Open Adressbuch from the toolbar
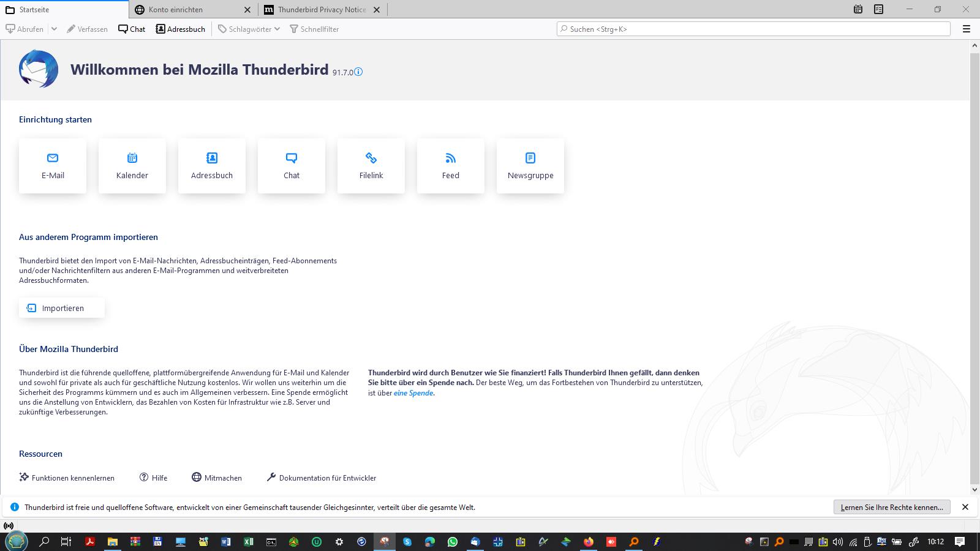Image resolution: width=980 pixels, height=551 pixels. pyautogui.click(x=181, y=29)
